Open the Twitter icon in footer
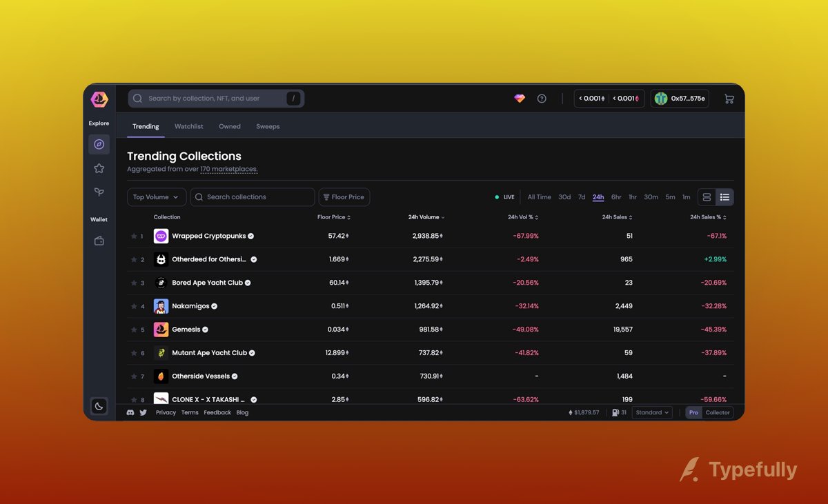The image size is (828, 504). [x=144, y=412]
